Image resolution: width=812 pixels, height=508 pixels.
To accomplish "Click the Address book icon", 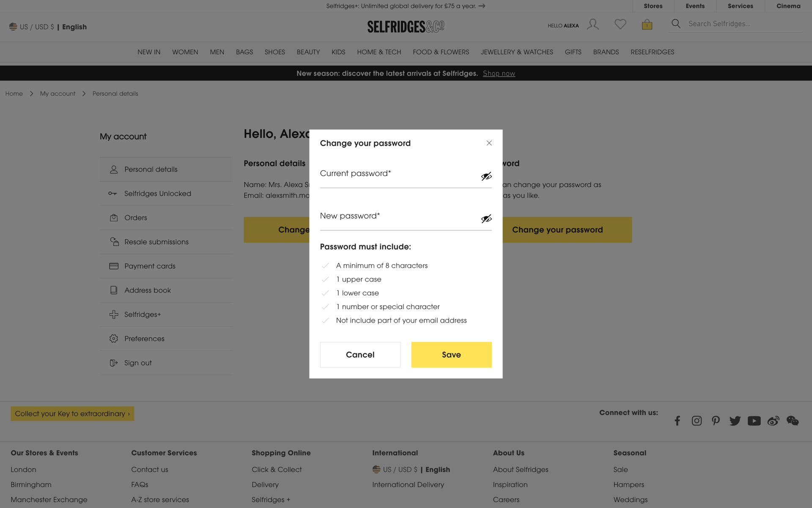I will [114, 290].
